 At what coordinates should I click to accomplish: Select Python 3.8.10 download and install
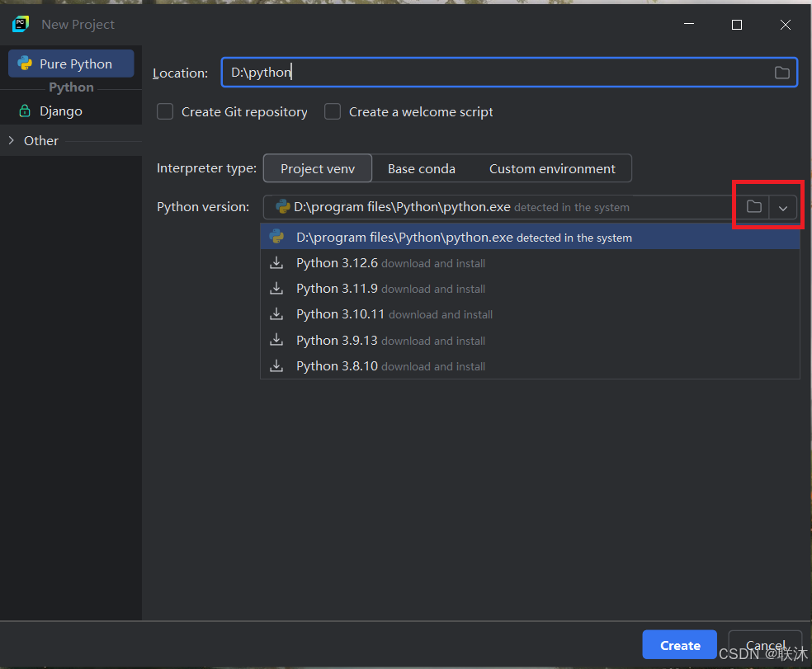[531, 366]
